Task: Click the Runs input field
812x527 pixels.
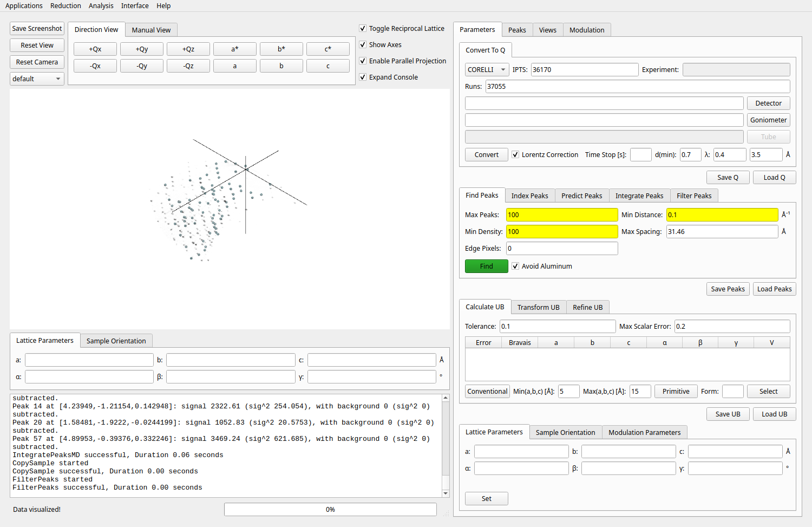Action: tap(638, 86)
